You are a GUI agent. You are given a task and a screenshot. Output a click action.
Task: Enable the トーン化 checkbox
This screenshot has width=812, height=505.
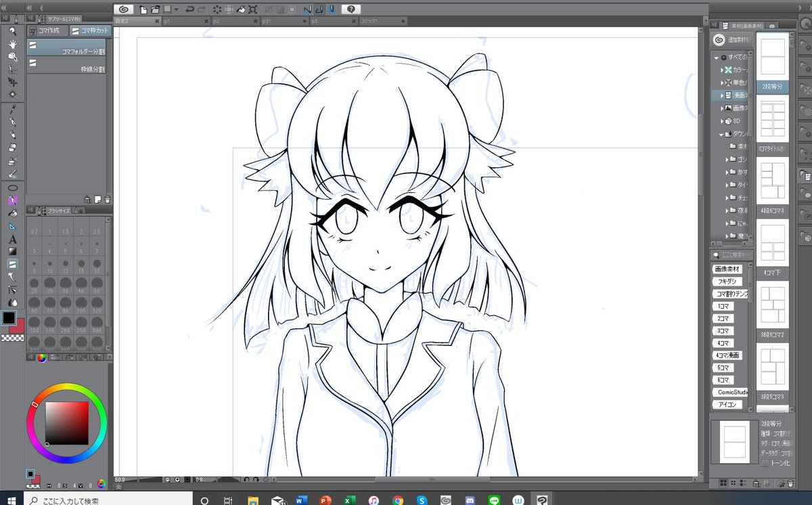[x=765, y=463]
